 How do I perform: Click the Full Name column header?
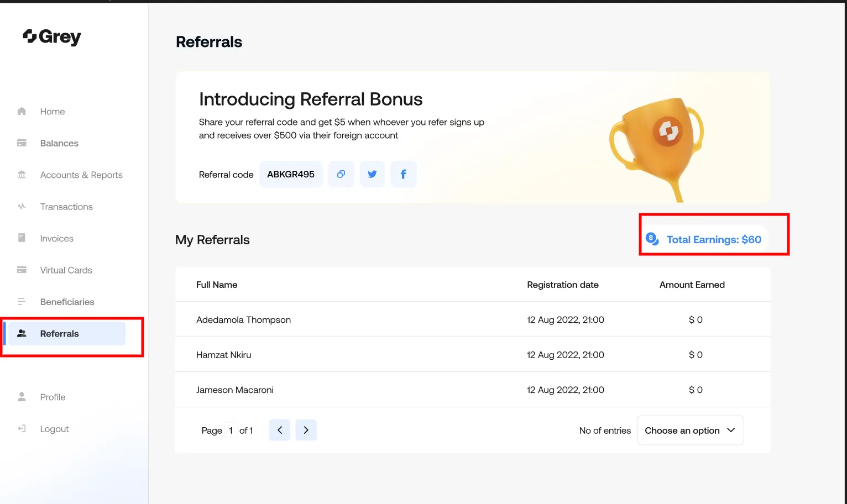pos(217,285)
